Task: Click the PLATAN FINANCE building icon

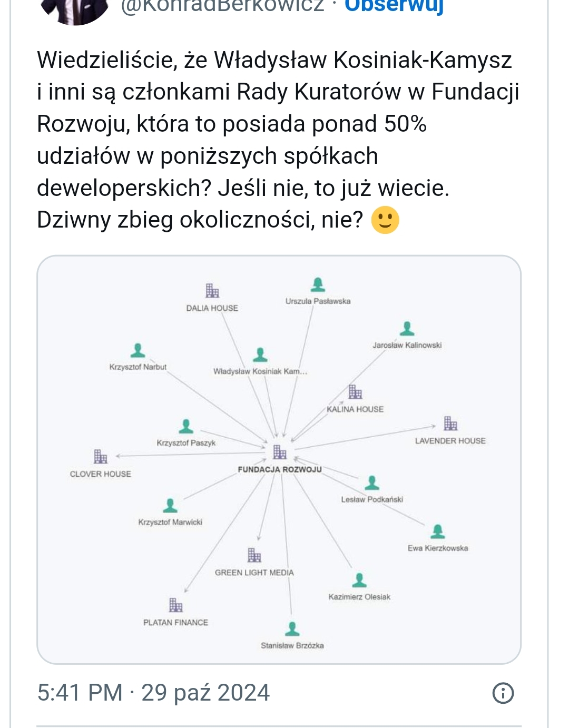Action: pos(176,605)
